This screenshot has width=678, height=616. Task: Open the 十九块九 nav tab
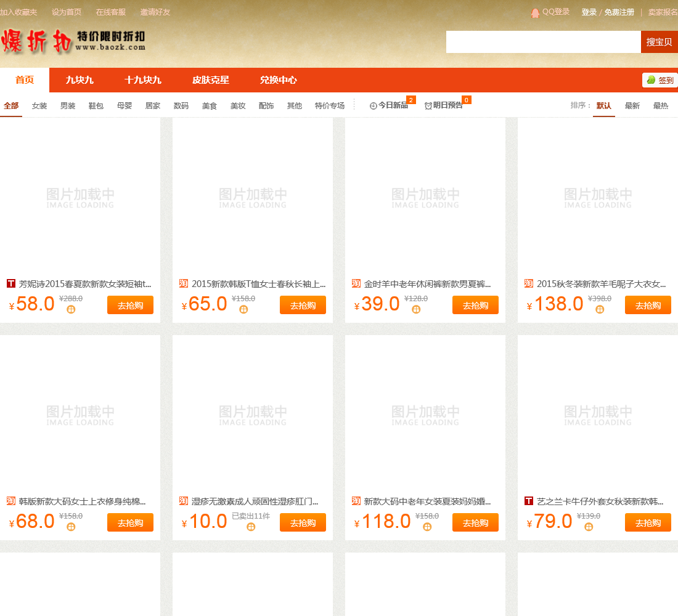point(143,80)
